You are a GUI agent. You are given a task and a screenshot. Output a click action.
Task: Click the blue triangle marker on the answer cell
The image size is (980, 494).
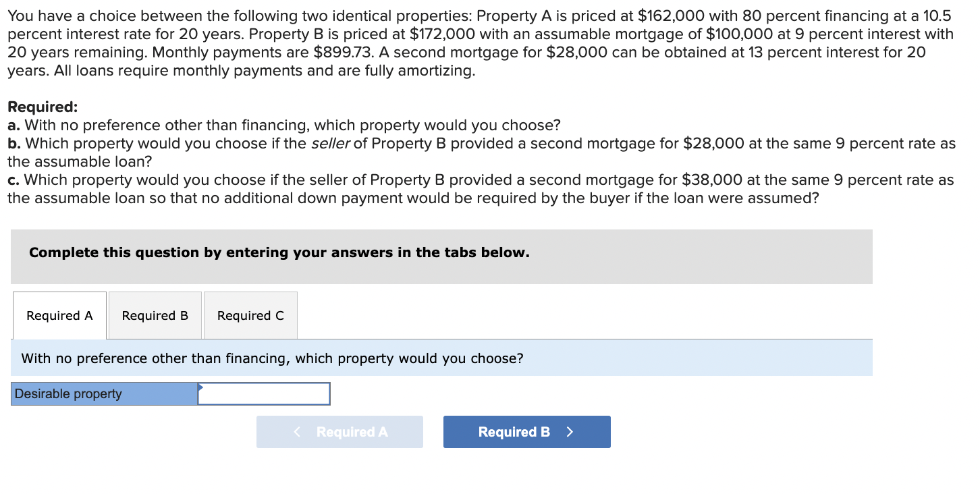(x=200, y=388)
